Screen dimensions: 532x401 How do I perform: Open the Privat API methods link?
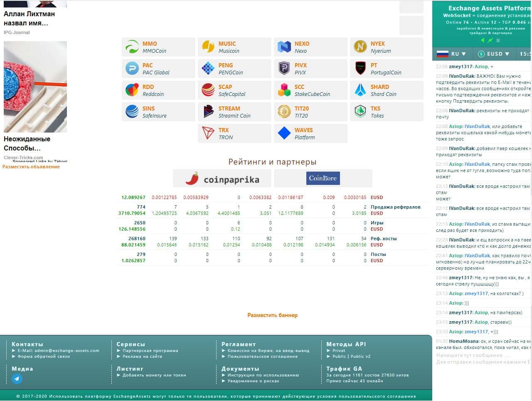click(339, 351)
